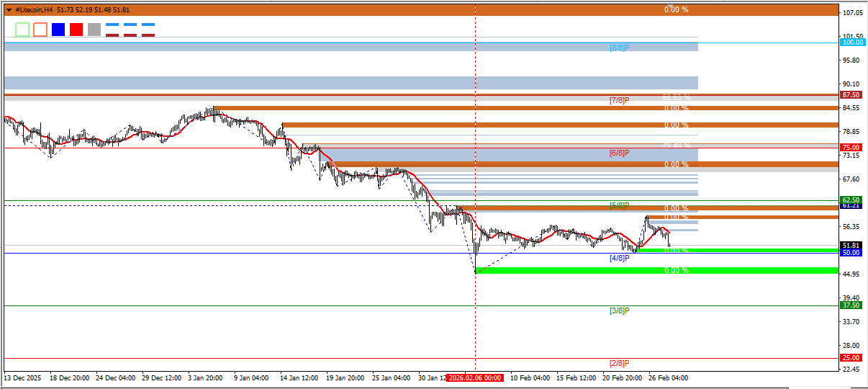Screen dimensions: 868x389
Task: Click the 24 Dec 04:00 time label
Action: [x=116, y=378]
